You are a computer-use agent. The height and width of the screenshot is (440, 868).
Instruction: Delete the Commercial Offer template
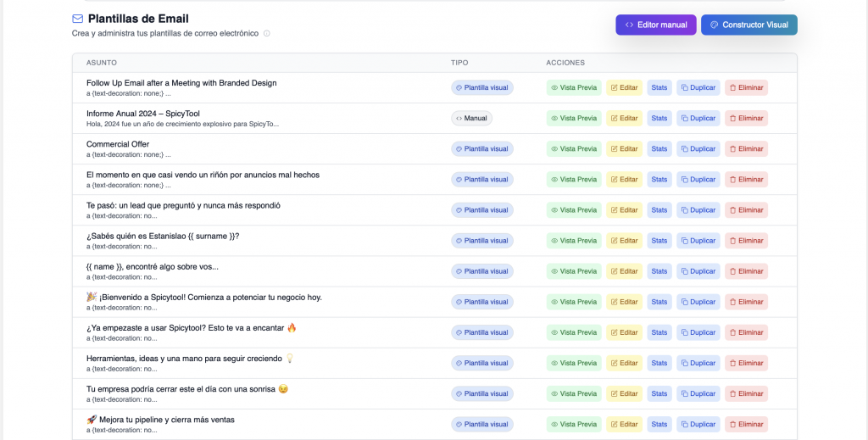(746, 148)
